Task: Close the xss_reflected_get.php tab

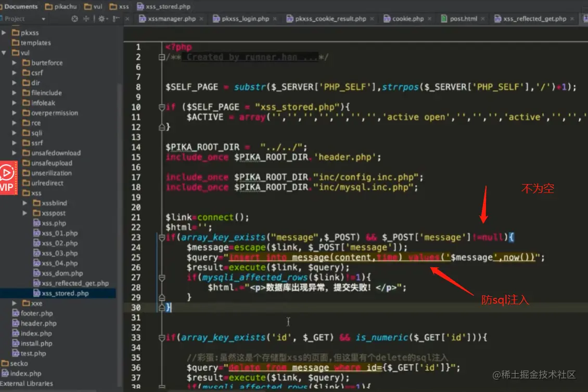Action: point(572,19)
